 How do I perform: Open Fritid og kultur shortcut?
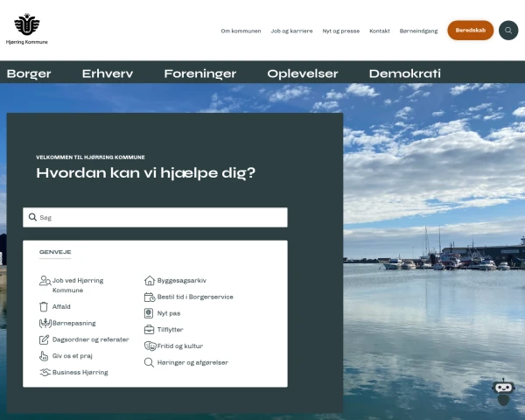pyautogui.click(x=180, y=346)
